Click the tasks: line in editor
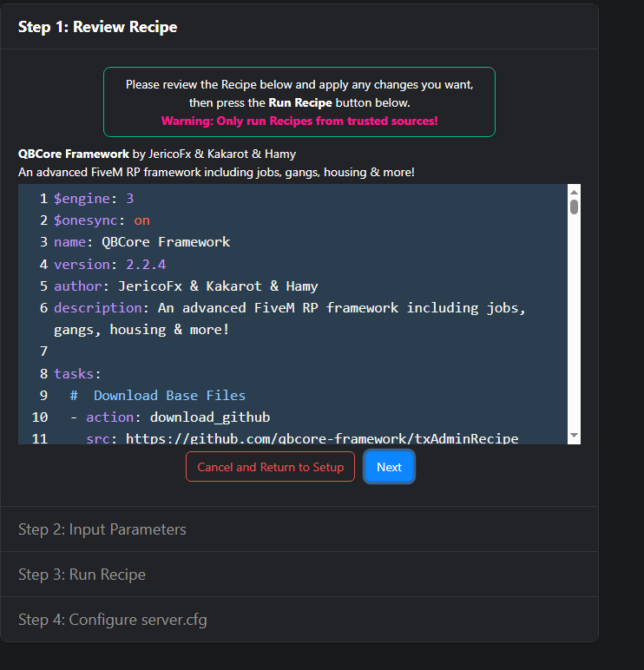 (77, 373)
